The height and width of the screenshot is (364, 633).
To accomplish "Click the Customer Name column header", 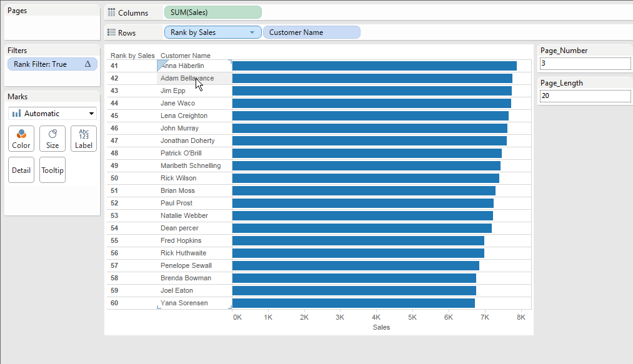I will click(x=186, y=56).
